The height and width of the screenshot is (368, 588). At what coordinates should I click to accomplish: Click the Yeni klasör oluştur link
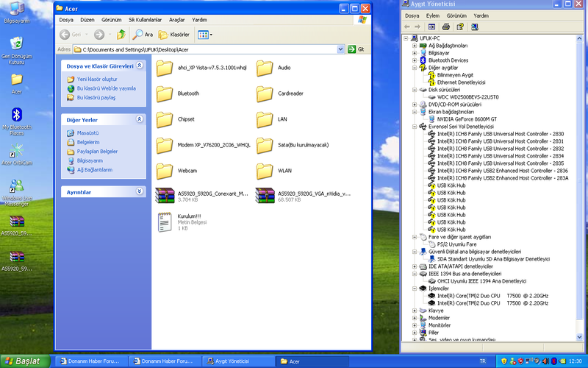click(x=97, y=79)
